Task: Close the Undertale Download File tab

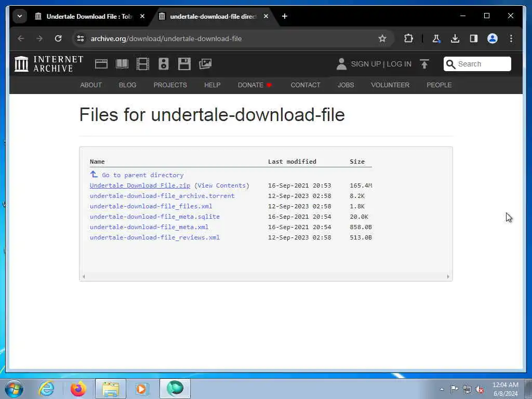Action: 142,16
